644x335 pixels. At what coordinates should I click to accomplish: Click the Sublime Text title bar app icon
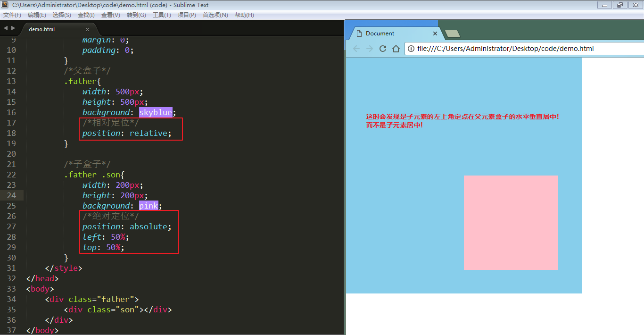5,5
